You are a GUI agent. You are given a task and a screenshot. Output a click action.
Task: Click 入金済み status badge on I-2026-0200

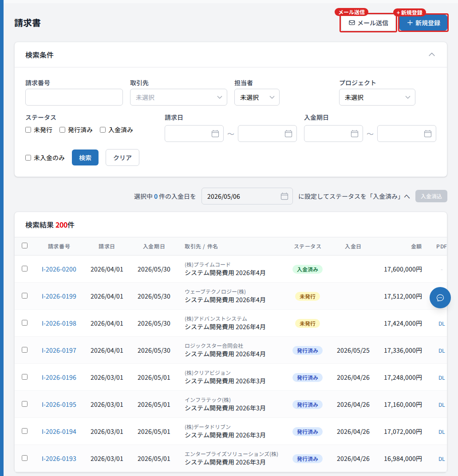308,269
